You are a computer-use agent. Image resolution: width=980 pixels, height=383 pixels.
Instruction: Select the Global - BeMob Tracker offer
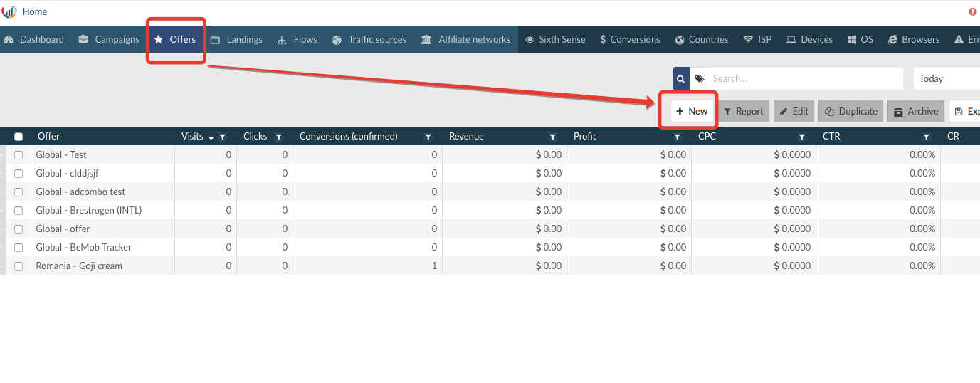tap(84, 248)
